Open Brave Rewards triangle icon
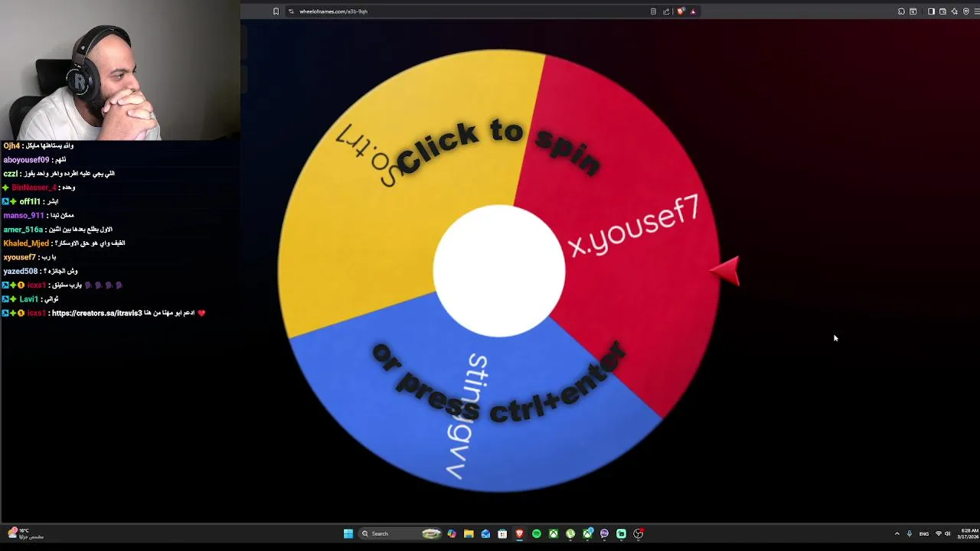 693,11
